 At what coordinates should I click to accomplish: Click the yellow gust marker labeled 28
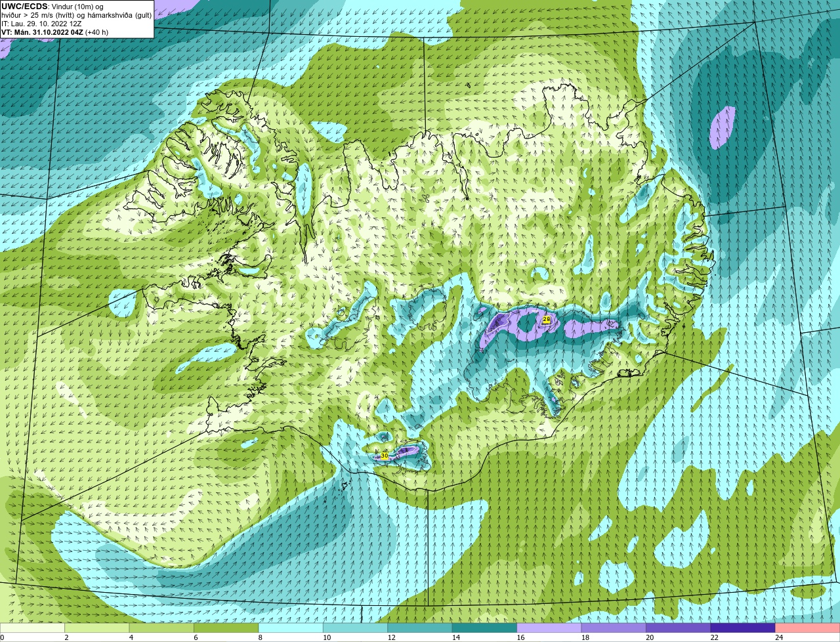coord(546,320)
